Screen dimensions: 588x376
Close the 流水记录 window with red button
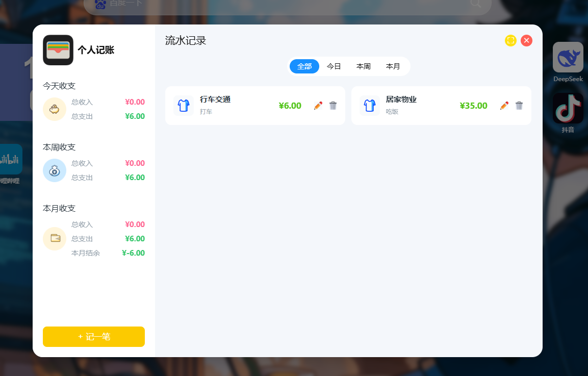(x=526, y=40)
